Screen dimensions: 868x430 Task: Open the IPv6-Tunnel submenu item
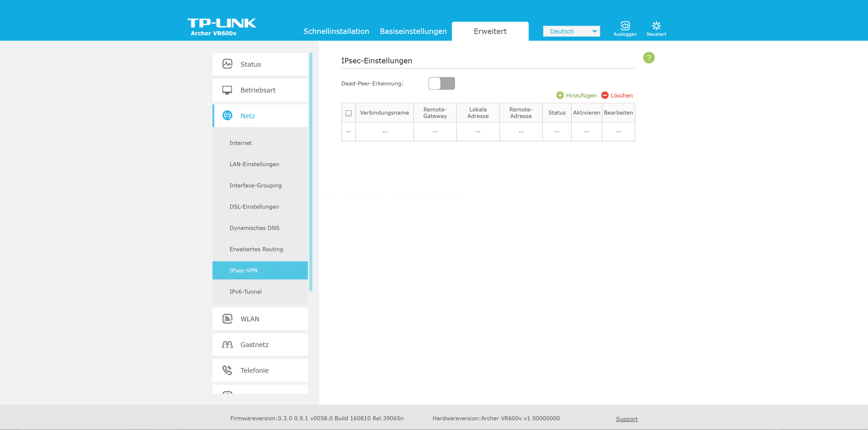click(x=245, y=291)
